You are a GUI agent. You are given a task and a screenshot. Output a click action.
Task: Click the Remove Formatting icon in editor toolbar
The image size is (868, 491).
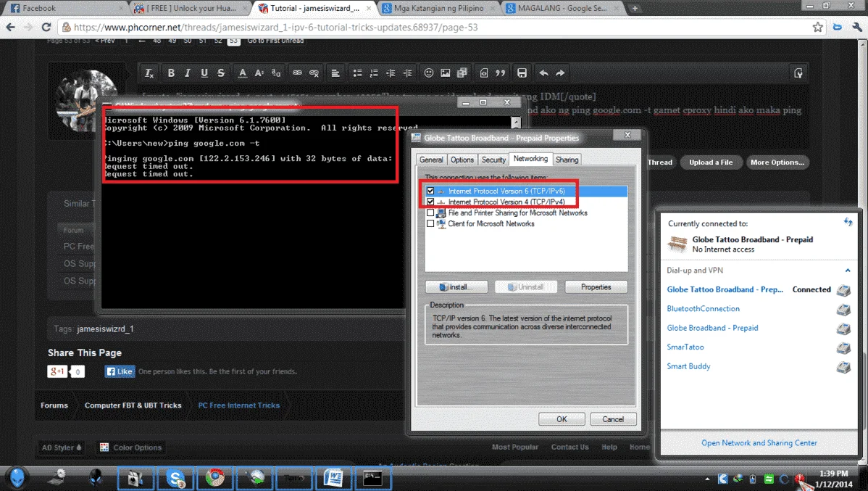tap(149, 73)
